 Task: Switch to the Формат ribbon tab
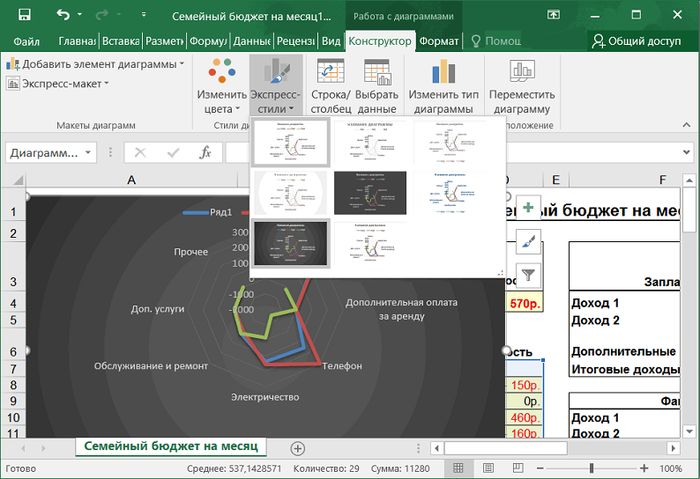[x=439, y=41]
